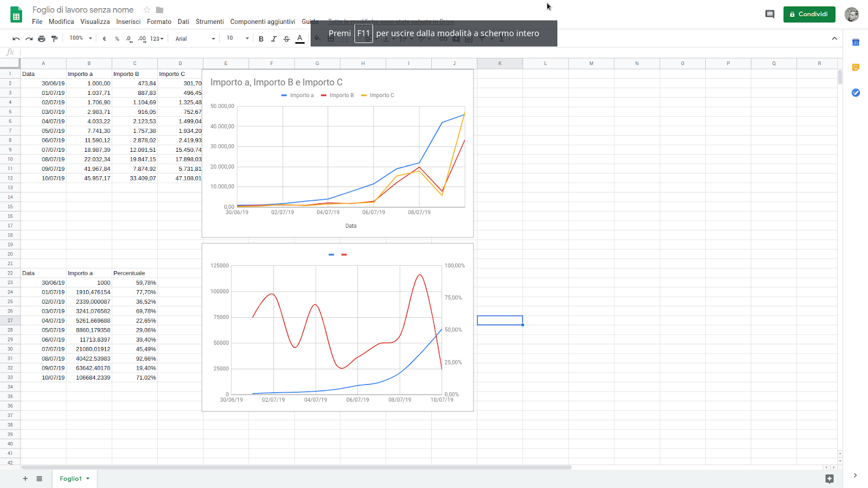Open the Google account avatar
This screenshot has width=868, height=488.
tap(851, 14)
